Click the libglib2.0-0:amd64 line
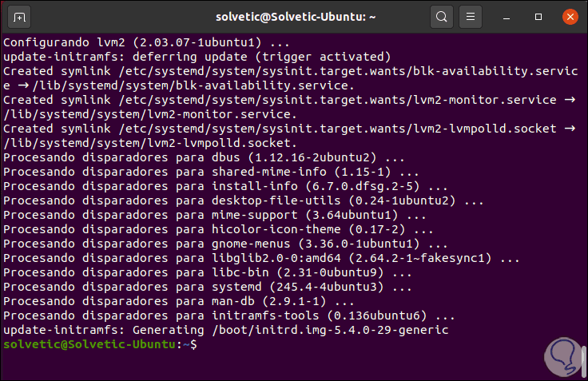588x381 pixels. (261, 258)
